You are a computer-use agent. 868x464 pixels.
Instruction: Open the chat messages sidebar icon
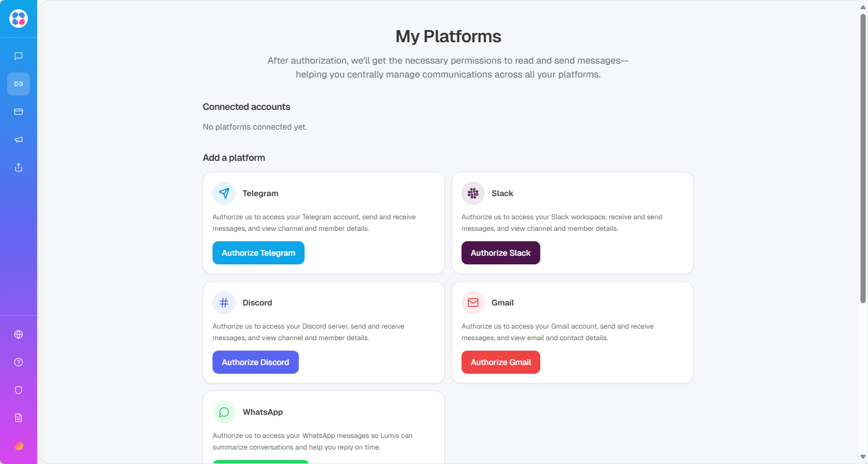click(19, 56)
